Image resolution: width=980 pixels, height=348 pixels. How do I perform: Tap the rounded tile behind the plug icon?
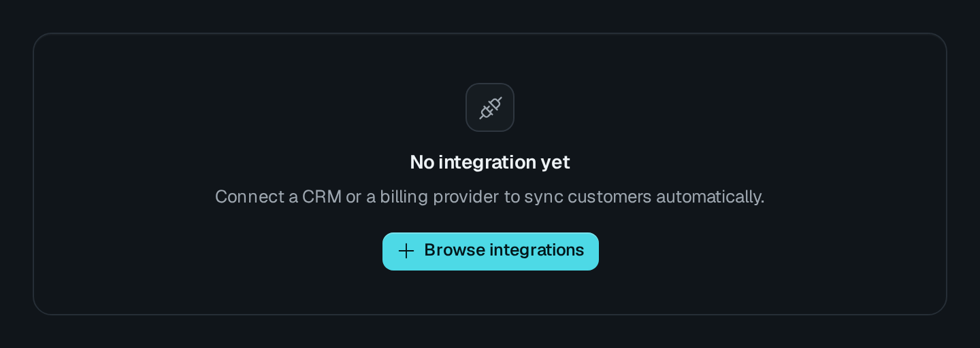[x=490, y=107]
